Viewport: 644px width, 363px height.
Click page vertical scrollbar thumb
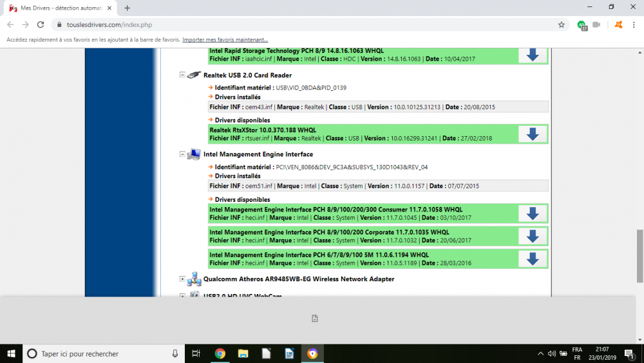pyautogui.click(x=640, y=256)
